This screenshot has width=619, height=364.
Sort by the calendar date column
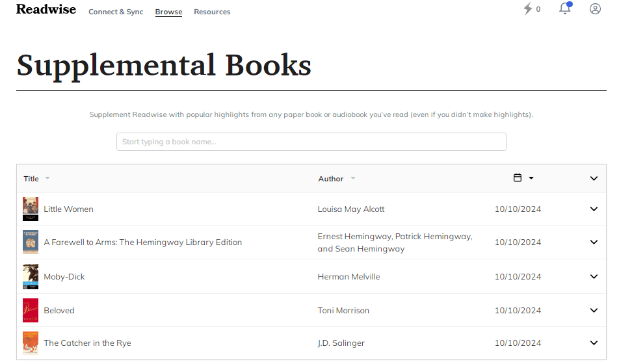pyautogui.click(x=518, y=177)
